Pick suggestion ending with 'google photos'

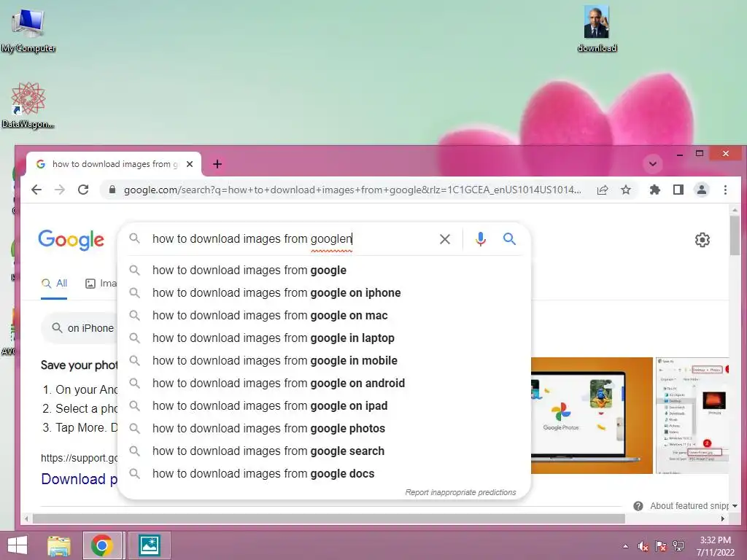coord(324,429)
